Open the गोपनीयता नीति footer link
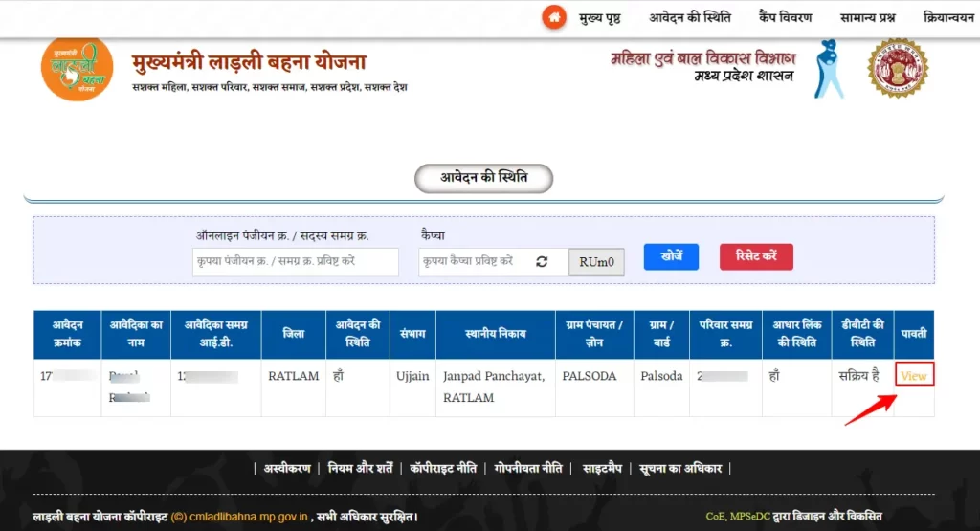Screen dimensions: 980x531 (527, 468)
